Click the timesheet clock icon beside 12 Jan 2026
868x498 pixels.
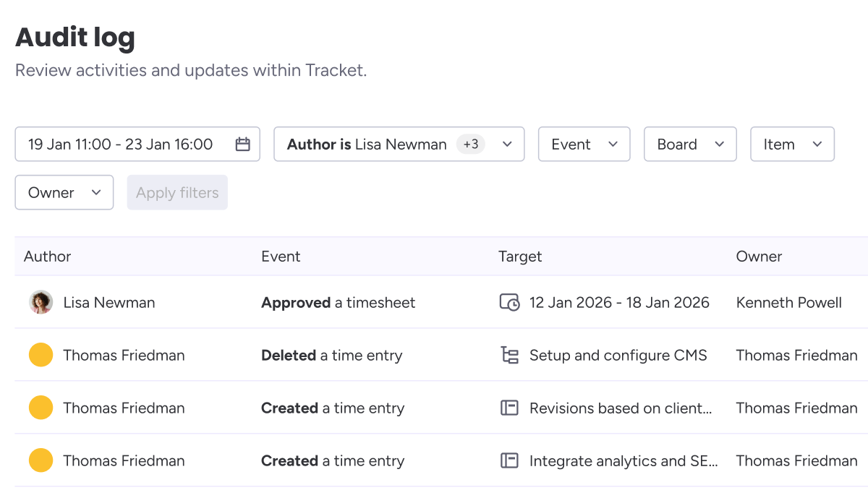pyautogui.click(x=509, y=302)
